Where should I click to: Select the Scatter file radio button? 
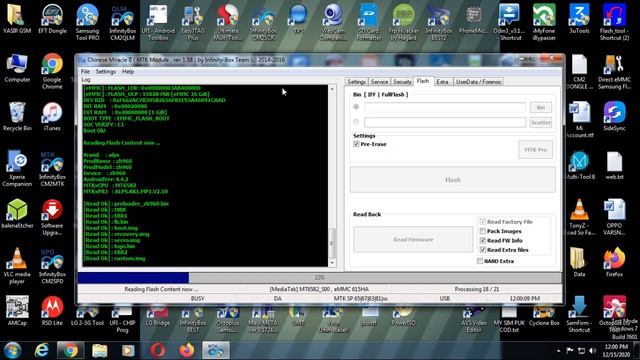(356, 122)
